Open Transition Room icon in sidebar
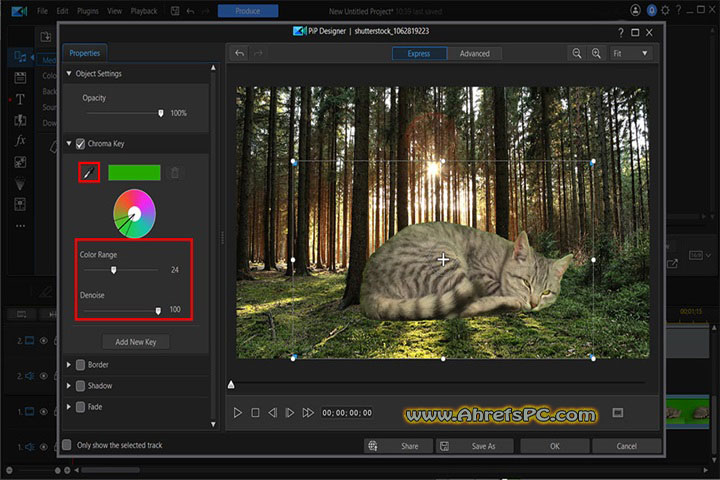 20,162
